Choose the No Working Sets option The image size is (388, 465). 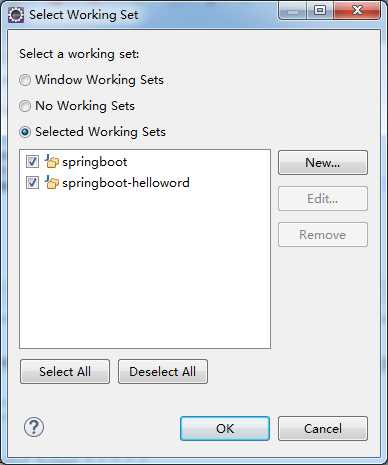(x=25, y=106)
